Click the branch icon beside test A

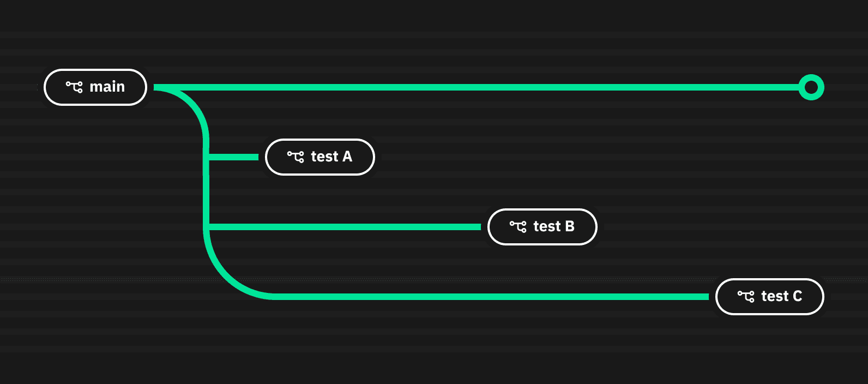point(296,157)
